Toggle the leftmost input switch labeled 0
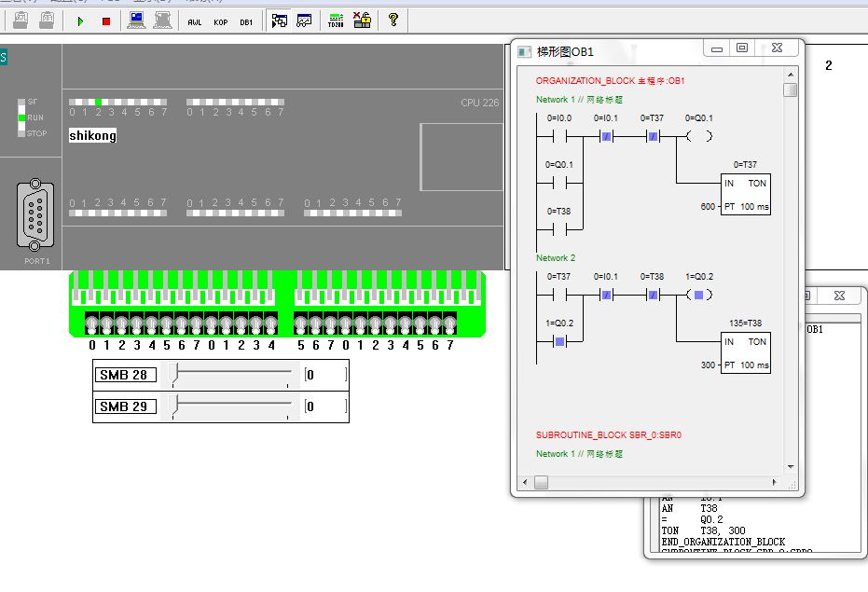The width and height of the screenshot is (868, 592). pyautogui.click(x=91, y=324)
